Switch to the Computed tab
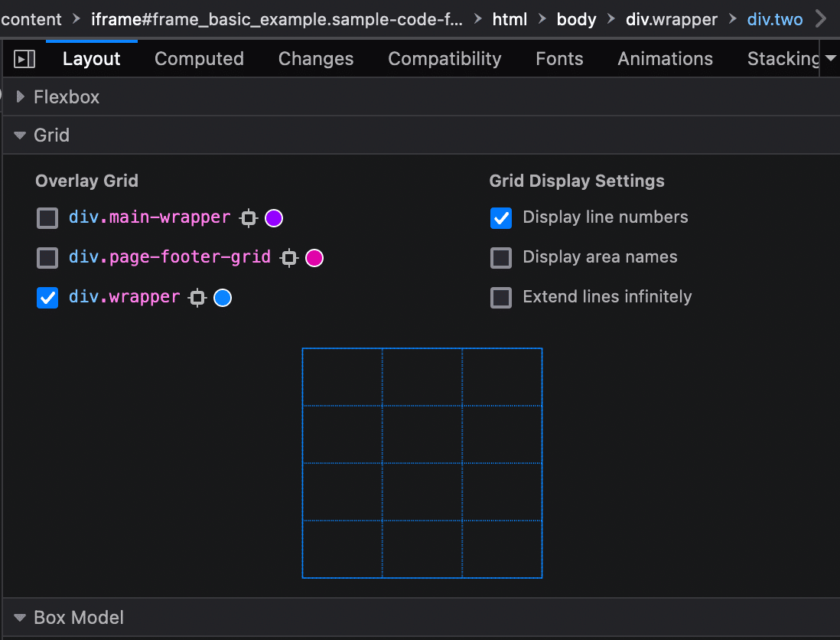This screenshot has width=840, height=640. [x=199, y=59]
